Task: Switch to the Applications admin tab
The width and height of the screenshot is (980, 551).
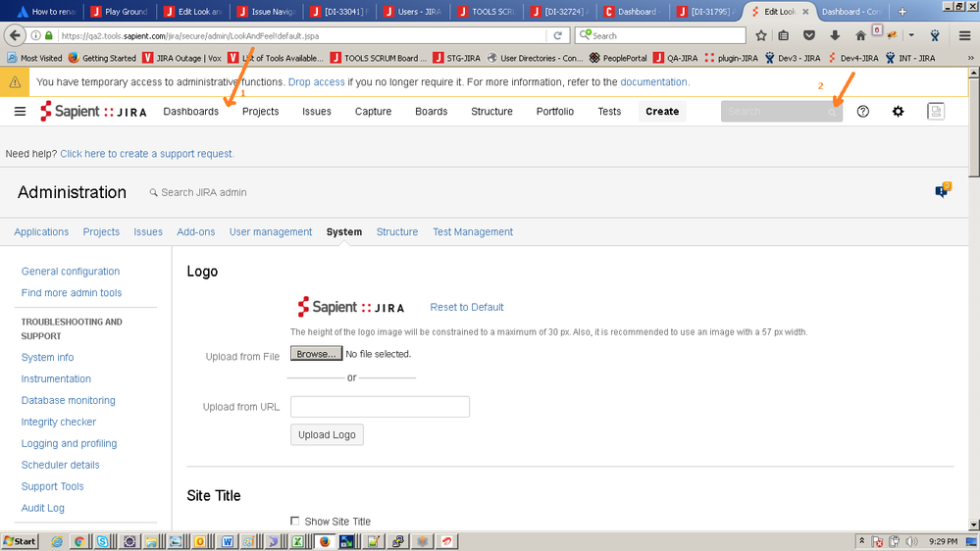Action: coord(41,231)
